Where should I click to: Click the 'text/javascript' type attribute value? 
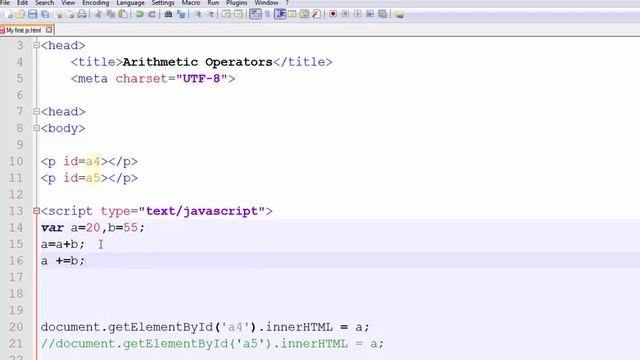202,211
